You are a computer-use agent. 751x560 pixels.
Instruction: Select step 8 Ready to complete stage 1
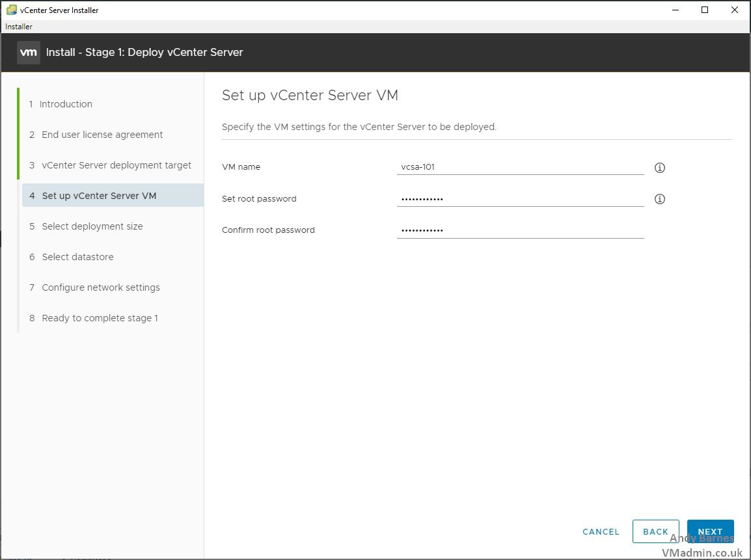click(94, 318)
